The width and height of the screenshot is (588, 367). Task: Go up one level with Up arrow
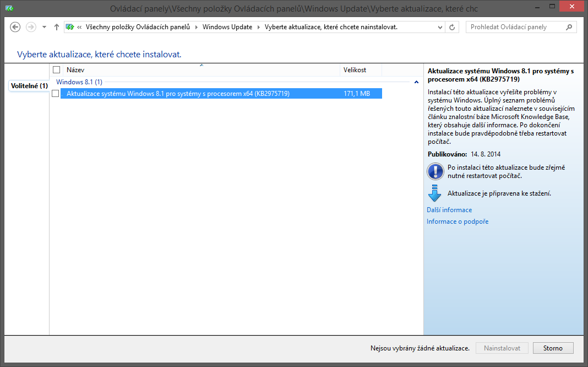[57, 27]
